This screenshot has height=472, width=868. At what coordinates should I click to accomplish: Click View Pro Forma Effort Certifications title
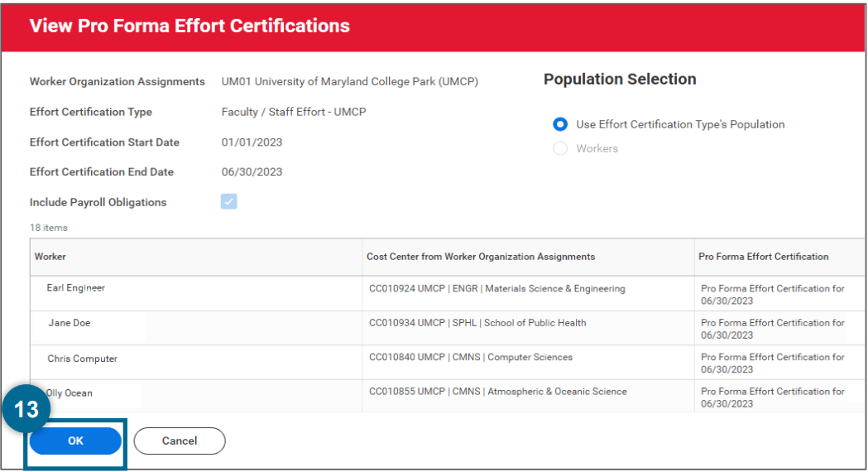pos(189,26)
